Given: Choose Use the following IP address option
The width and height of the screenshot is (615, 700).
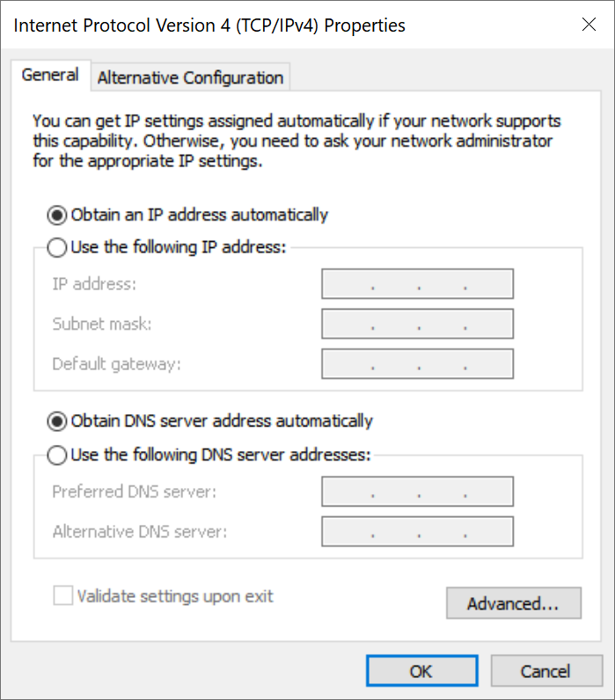Looking at the screenshot, I should (x=58, y=248).
